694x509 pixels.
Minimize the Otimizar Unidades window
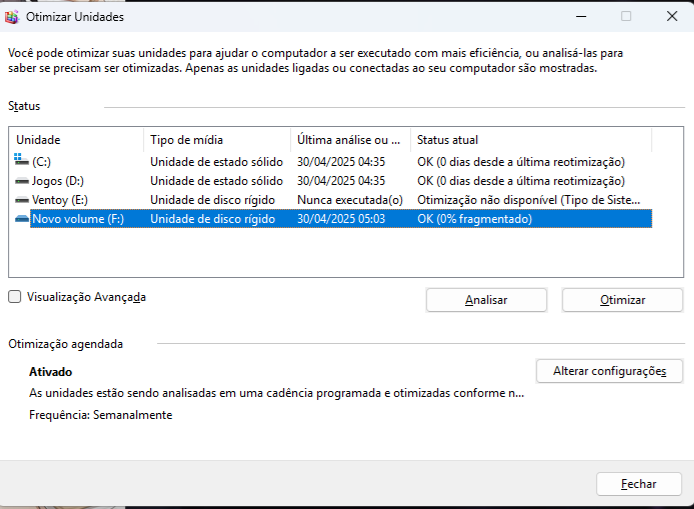click(581, 16)
